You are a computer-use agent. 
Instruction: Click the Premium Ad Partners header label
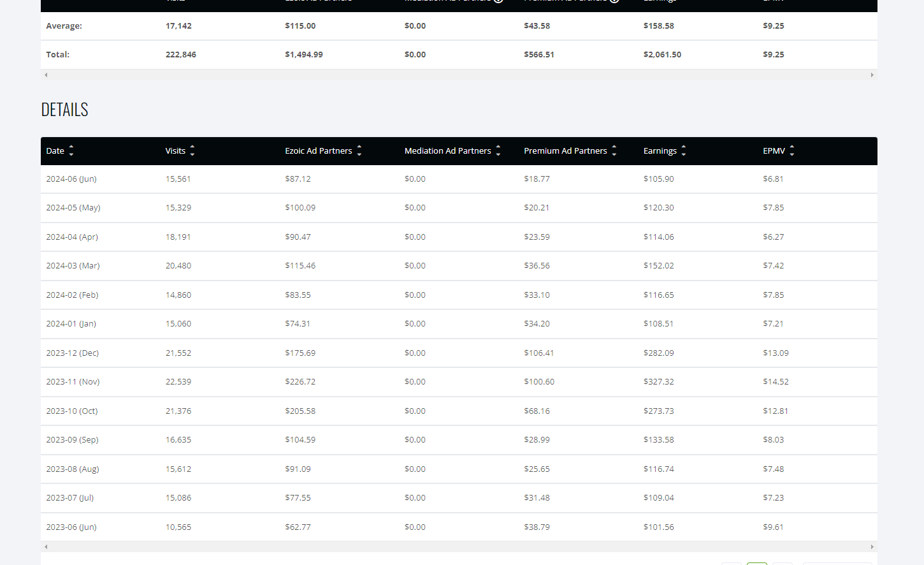[565, 151]
